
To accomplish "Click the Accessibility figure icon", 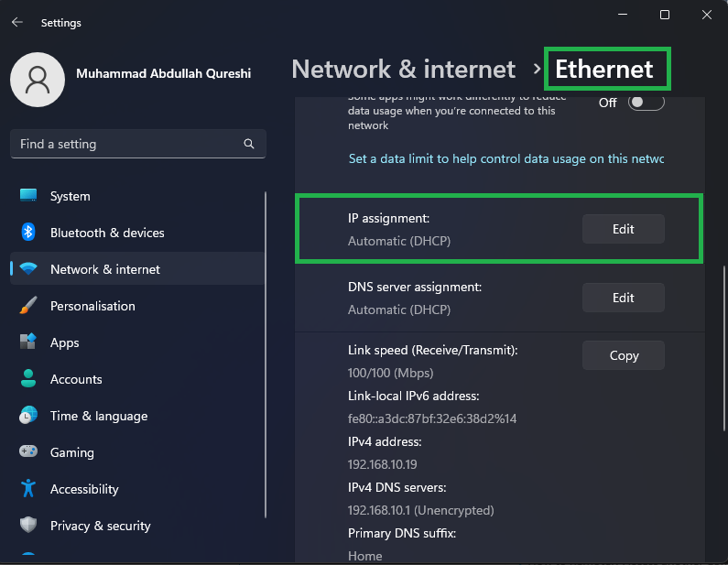I will tap(28, 489).
